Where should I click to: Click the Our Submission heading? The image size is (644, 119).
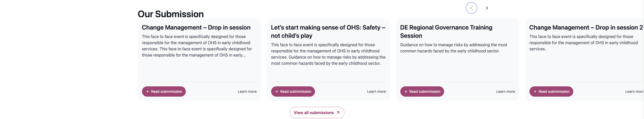(x=171, y=14)
